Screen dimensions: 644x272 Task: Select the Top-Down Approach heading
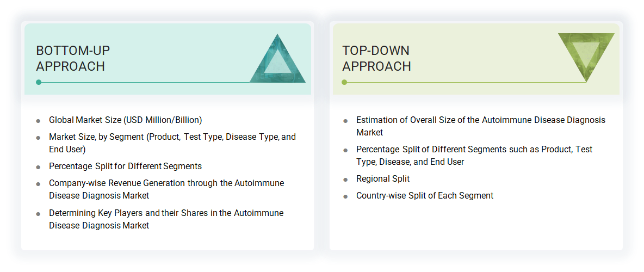coord(376,58)
